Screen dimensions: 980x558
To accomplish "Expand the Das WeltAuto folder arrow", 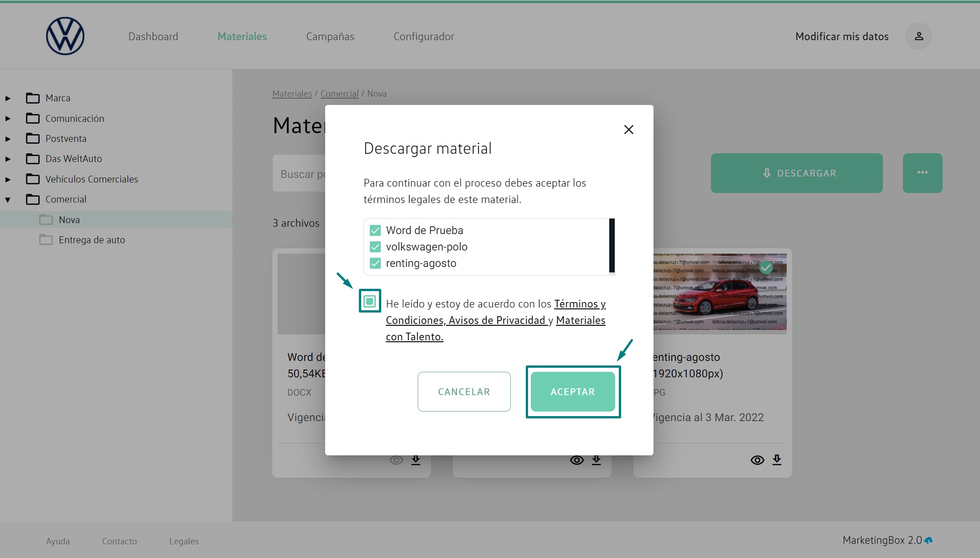I will (8, 159).
